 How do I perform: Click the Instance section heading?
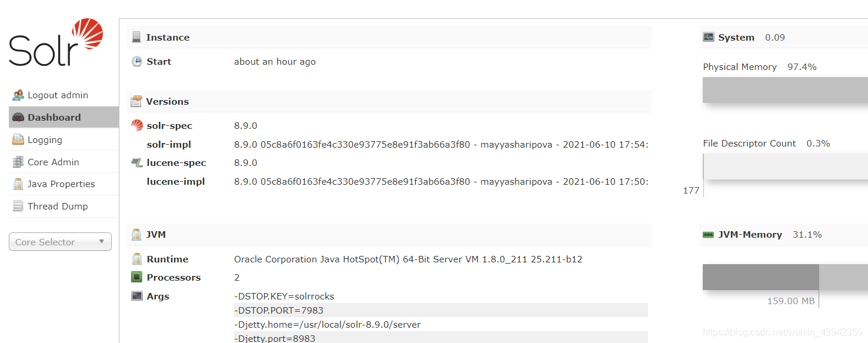(x=168, y=37)
